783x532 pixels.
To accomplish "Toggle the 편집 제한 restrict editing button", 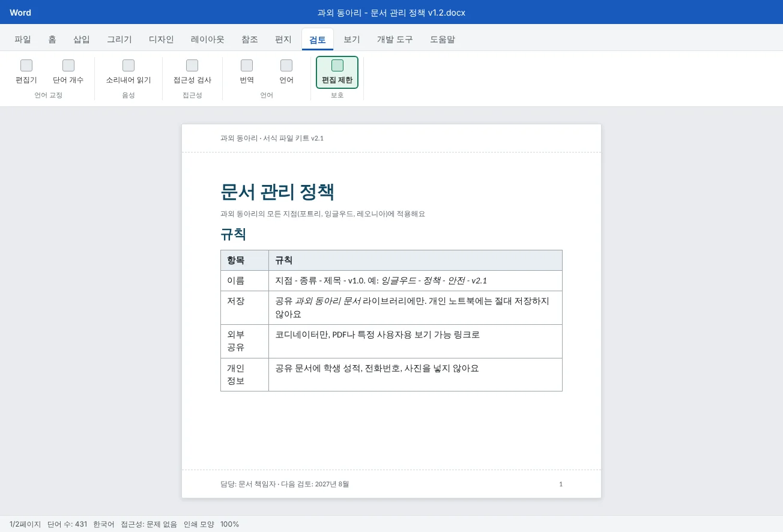I will pos(337,72).
